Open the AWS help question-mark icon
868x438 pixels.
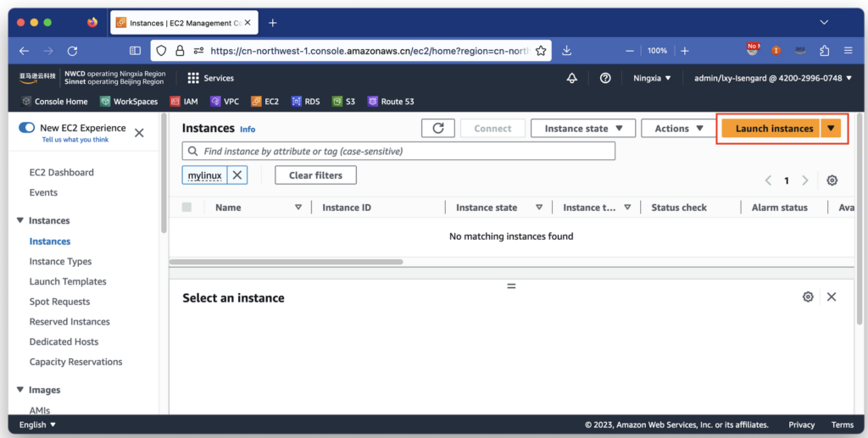pos(605,78)
